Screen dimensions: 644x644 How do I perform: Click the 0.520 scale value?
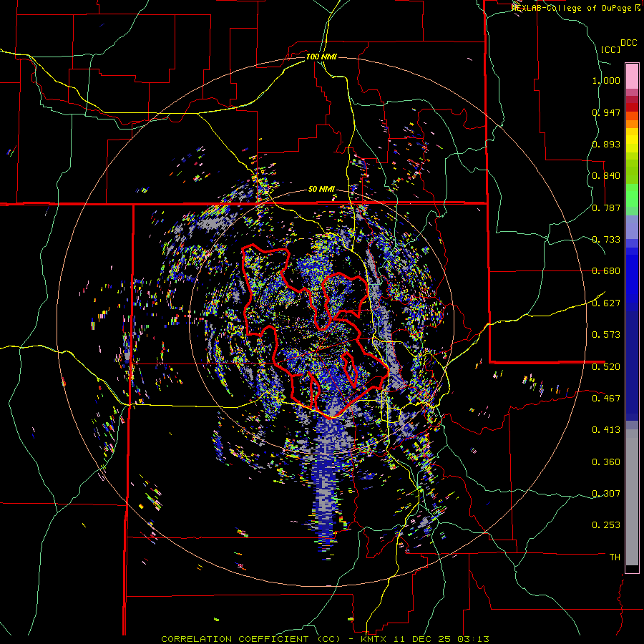[x=606, y=366]
